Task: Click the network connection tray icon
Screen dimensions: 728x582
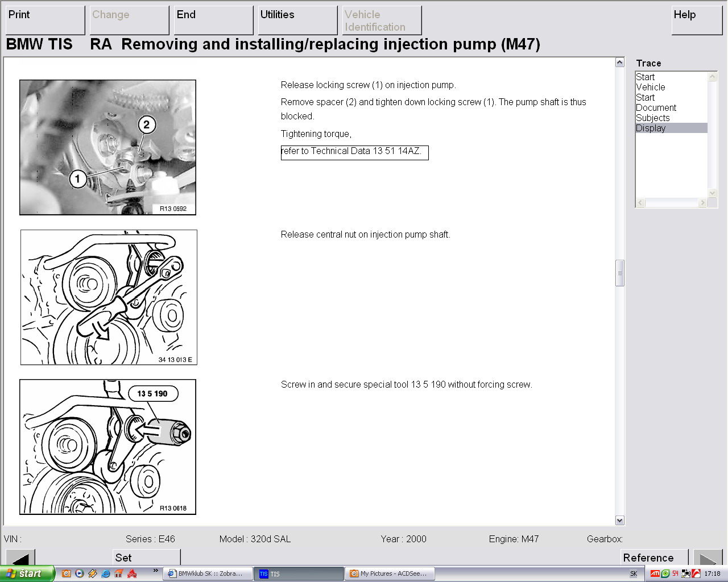Action: point(686,574)
